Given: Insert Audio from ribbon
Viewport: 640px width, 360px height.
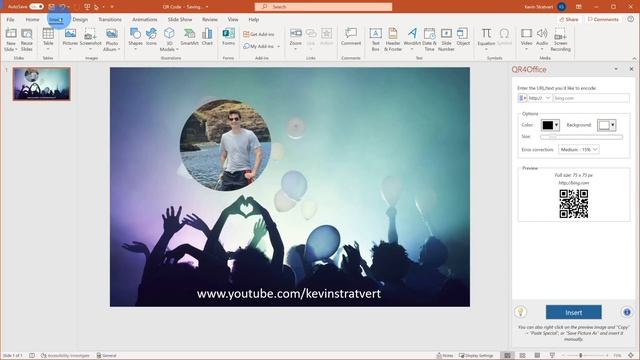Looking at the screenshot, I should pos(542,39).
